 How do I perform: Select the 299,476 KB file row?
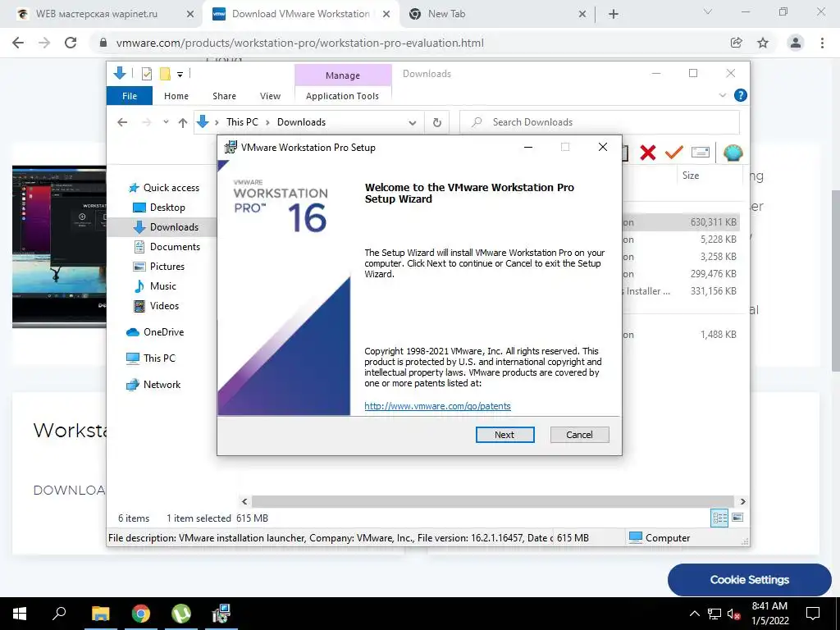[x=681, y=274]
